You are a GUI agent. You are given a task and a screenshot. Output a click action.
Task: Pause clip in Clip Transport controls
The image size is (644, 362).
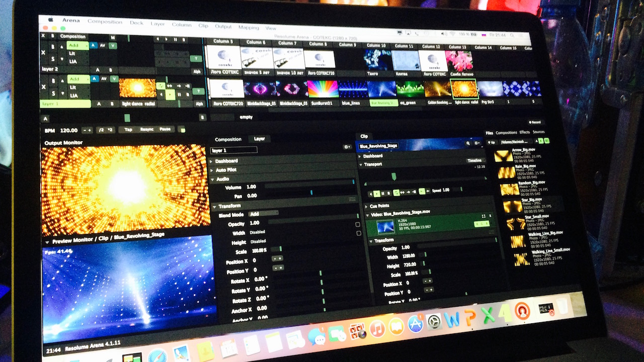pos(383,194)
